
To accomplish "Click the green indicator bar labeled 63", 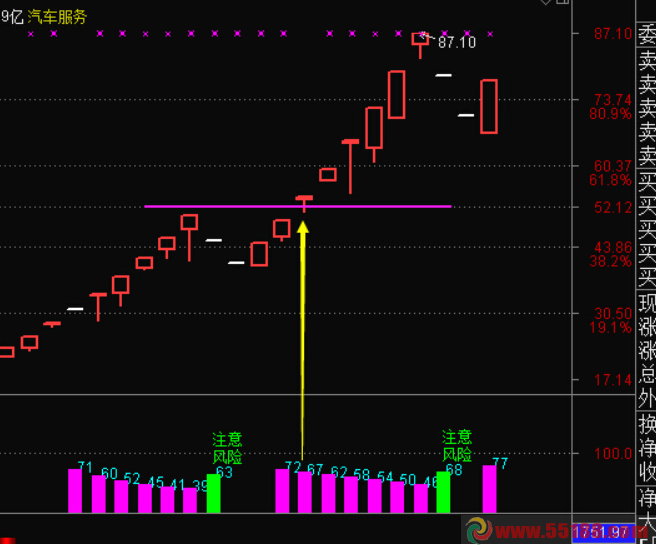I will [213, 493].
